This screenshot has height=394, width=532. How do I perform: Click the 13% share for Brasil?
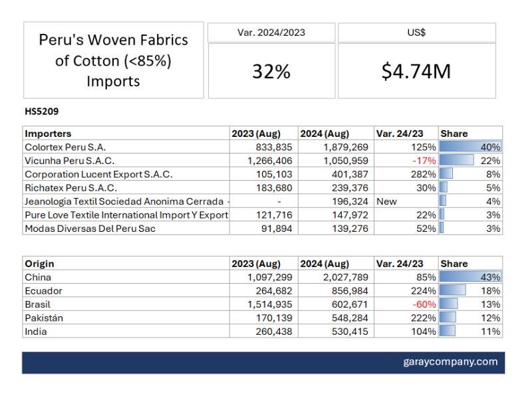491,304
